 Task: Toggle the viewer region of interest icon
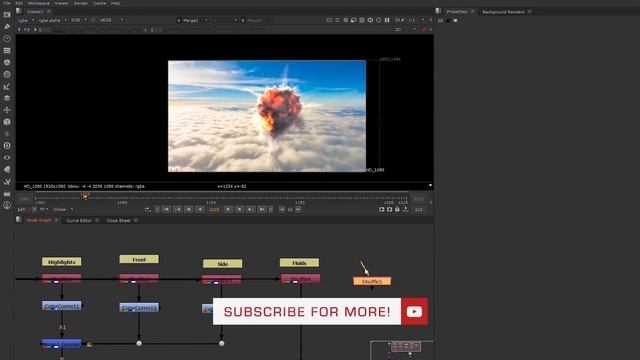click(353, 20)
